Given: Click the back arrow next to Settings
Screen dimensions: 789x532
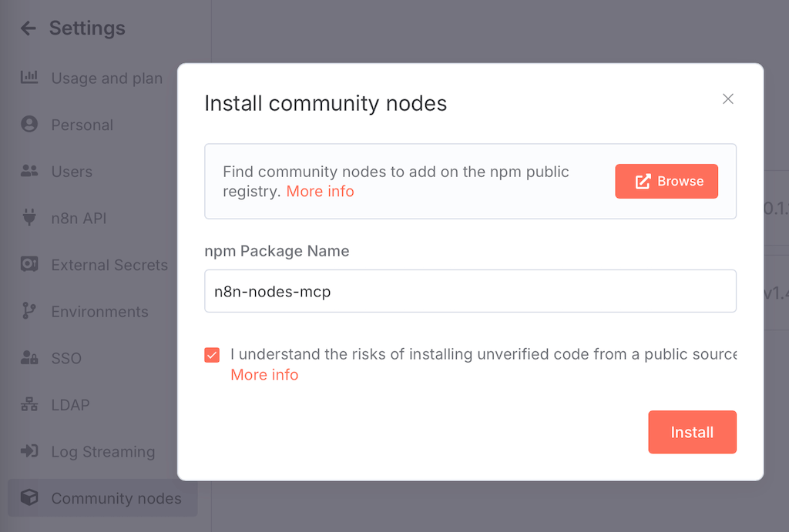Looking at the screenshot, I should [29, 28].
